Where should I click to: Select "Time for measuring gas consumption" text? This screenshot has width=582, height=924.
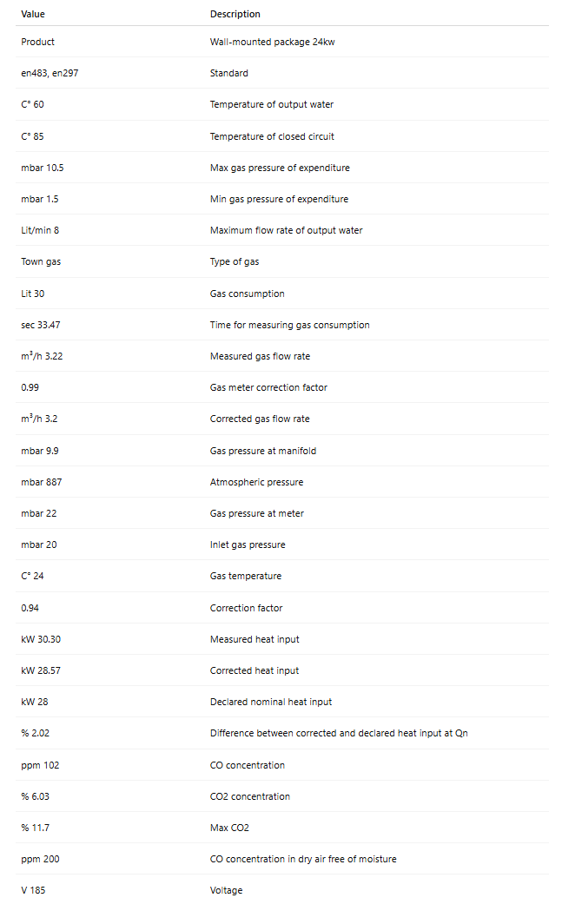click(289, 325)
